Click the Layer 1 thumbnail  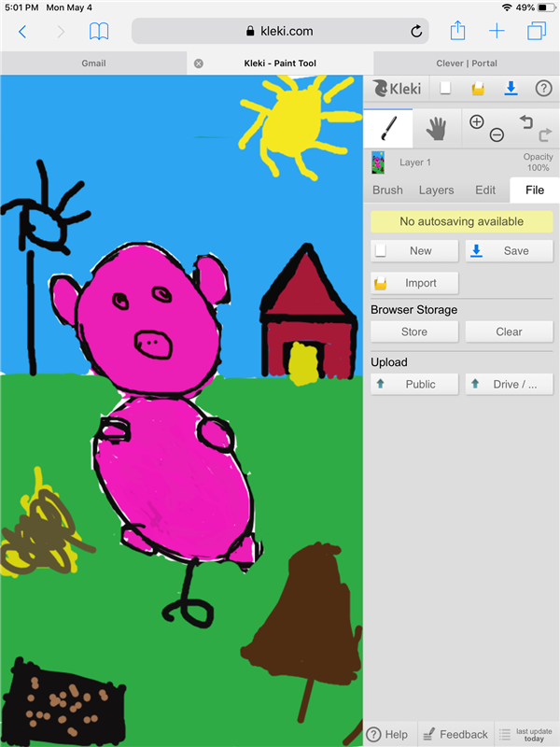pyautogui.click(x=378, y=162)
